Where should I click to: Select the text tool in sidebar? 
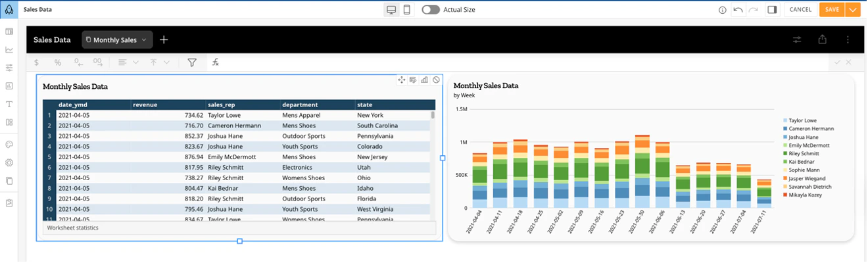click(x=9, y=104)
